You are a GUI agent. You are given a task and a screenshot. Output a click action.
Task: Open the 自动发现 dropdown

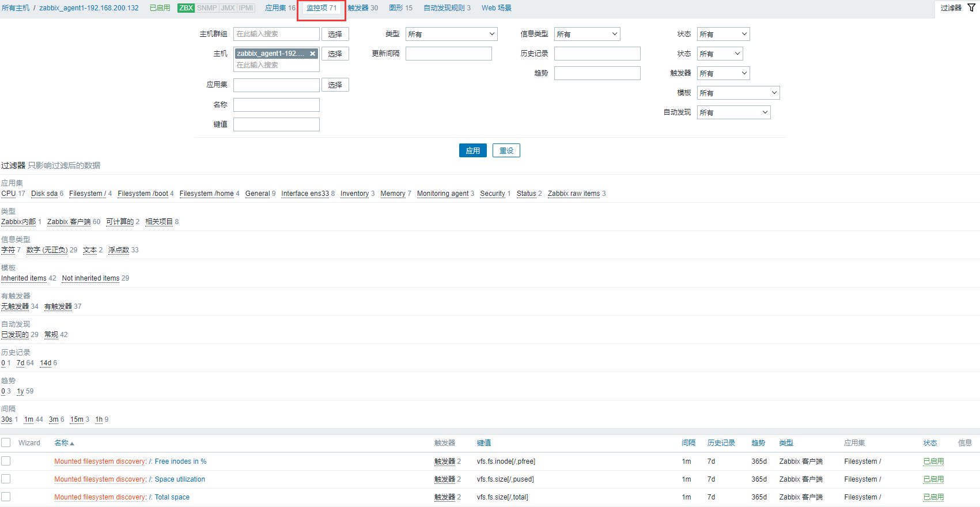(x=733, y=112)
